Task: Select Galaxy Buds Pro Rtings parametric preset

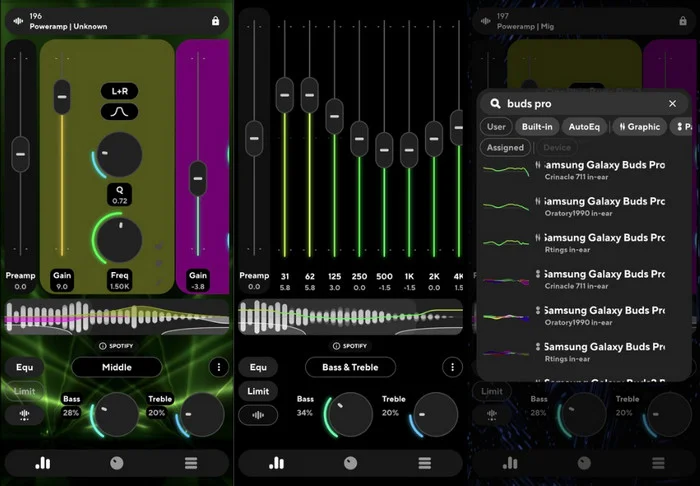Action: click(584, 352)
